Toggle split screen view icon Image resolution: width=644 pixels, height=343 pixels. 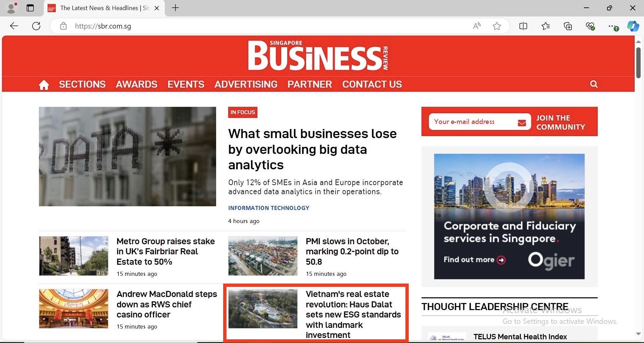point(523,26)
